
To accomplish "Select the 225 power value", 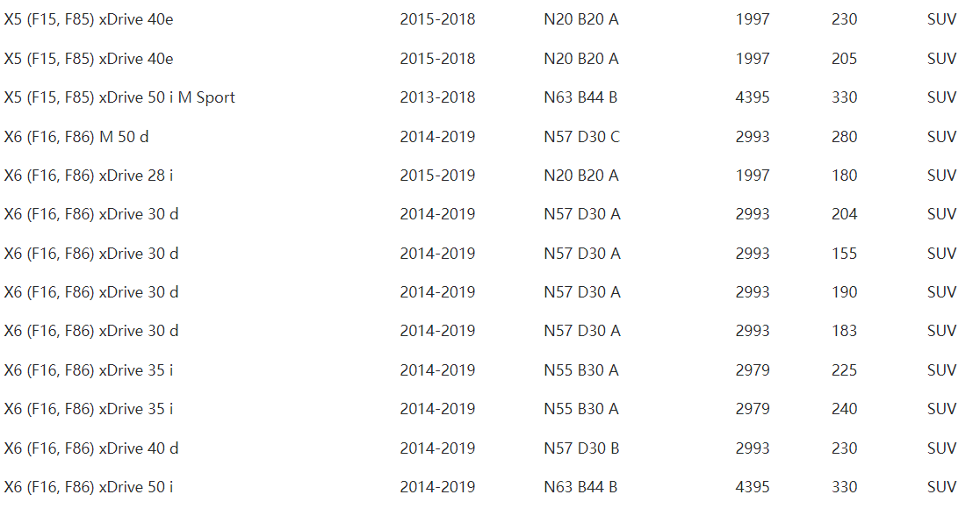I will (844, 370).
